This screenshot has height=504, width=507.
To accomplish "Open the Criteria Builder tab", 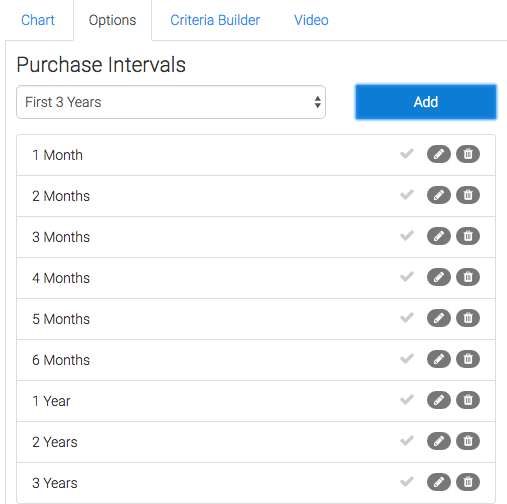I will coord(215,20).
